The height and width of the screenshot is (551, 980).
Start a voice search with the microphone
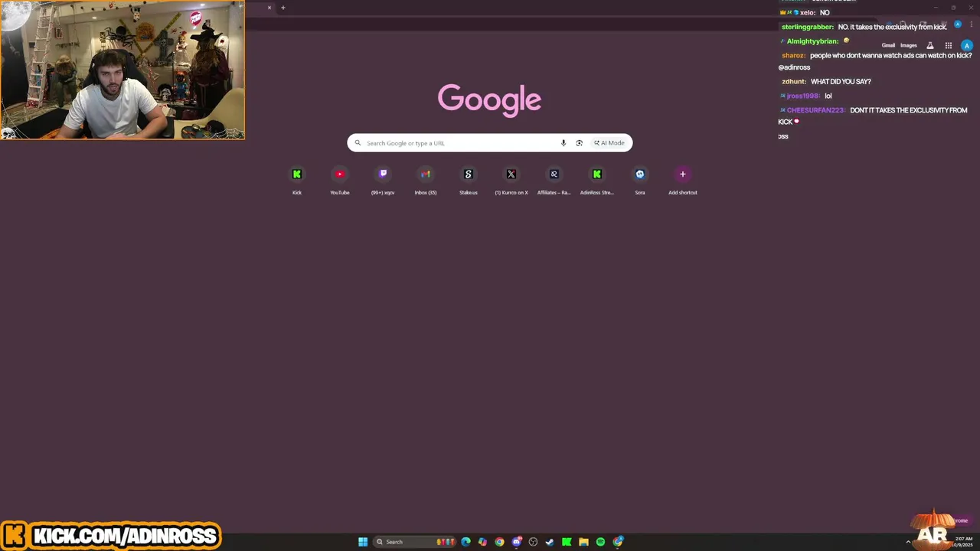563,143
